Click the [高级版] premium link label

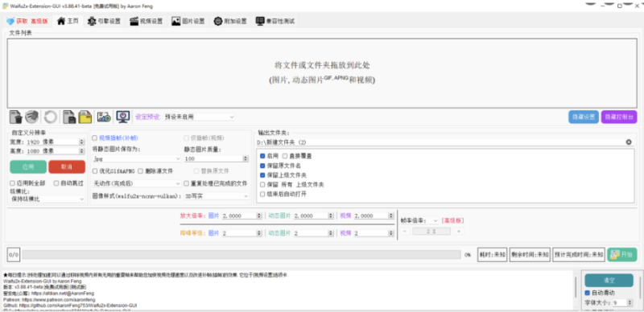pos(452,220)
